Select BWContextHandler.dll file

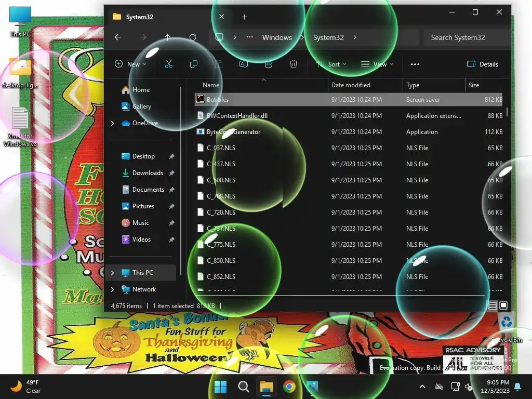[349, 116]
